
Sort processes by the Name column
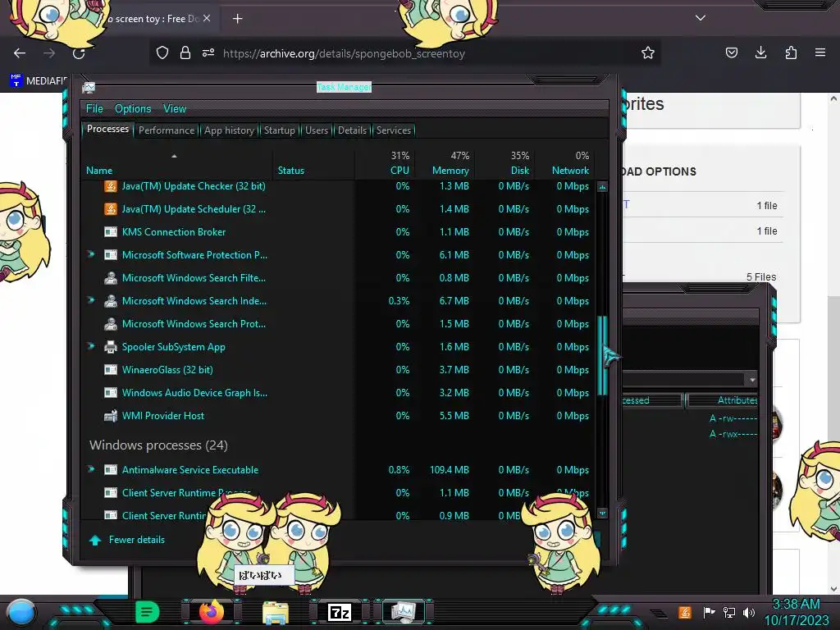tap(176, 171)
